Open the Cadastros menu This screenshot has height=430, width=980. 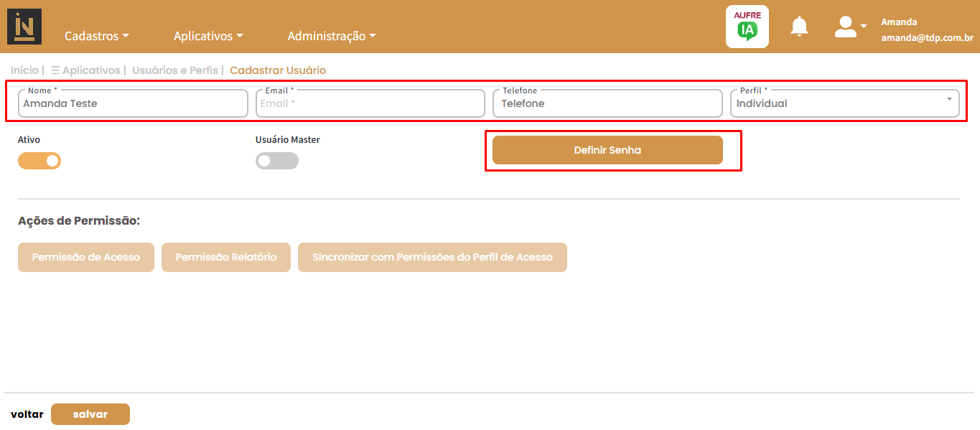click(x=96, y=36)
